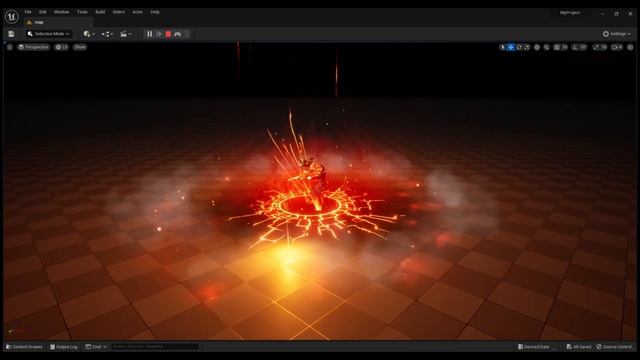The width and height of the screenshot is (640, 360).
Task: Open the Build menu
Action: tap(100, 12)
